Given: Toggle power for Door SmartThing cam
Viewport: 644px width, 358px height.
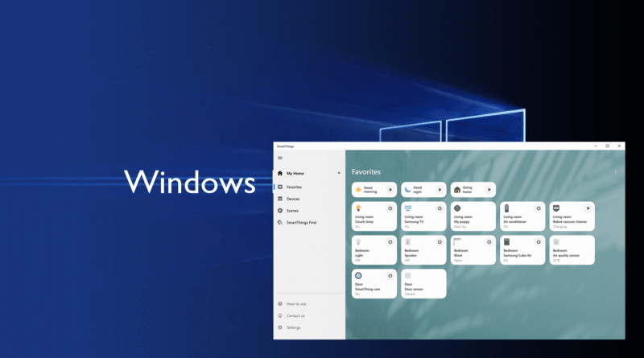Looking at the screenshot, I should click(390, 275).
